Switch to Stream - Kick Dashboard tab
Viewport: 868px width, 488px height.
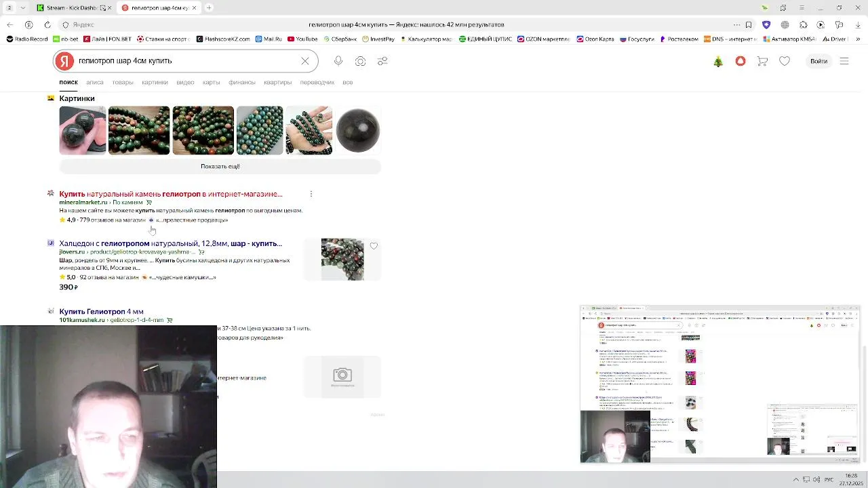coord(73,7)
